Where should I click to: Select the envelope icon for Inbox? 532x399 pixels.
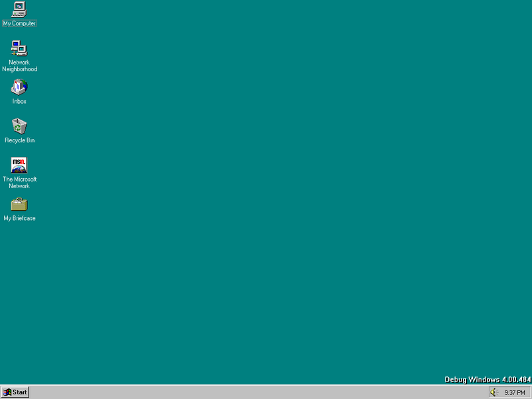pyautogui.click(x=19, y=88)
